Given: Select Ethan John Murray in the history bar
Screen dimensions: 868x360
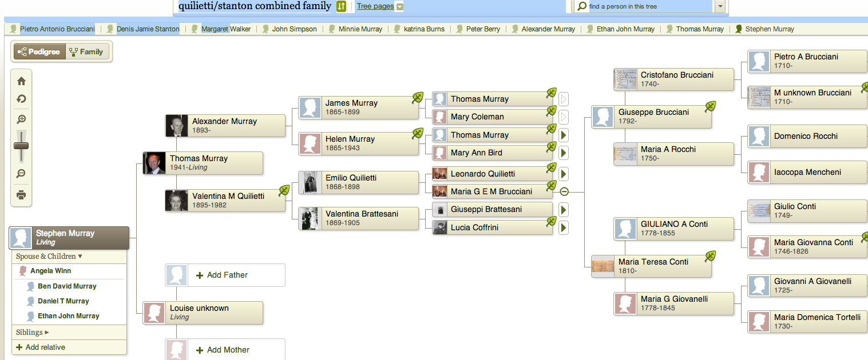Looking at the screenshot, I should (625, 29).
